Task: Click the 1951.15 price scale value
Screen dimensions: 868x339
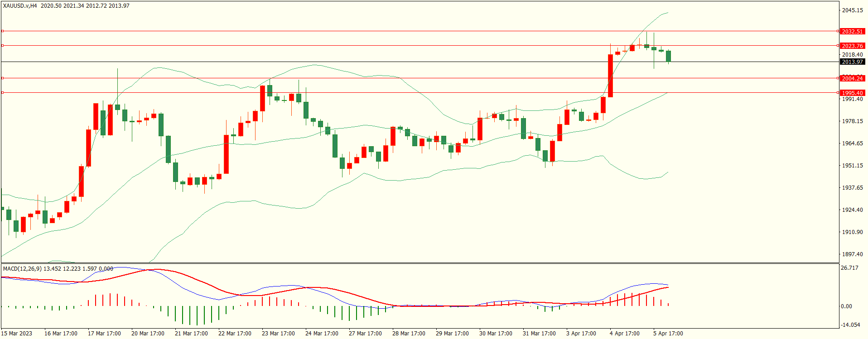Action: point(852,165)
